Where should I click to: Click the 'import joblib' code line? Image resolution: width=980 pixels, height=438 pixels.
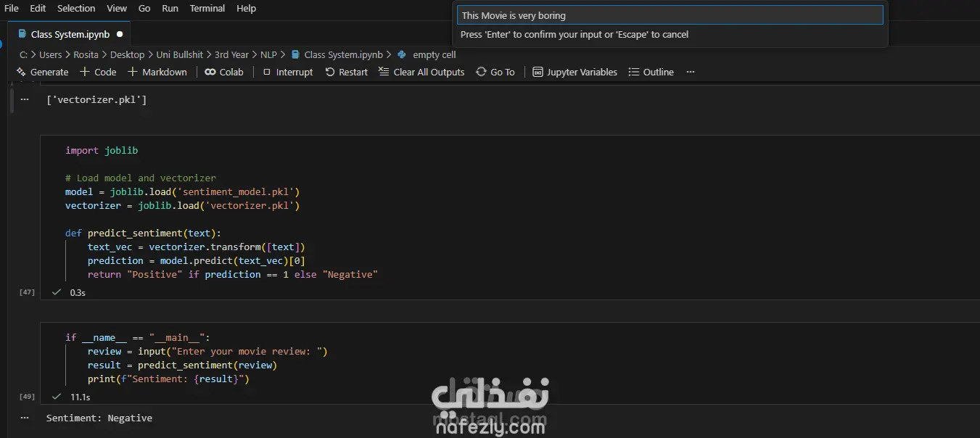(102, 150)
